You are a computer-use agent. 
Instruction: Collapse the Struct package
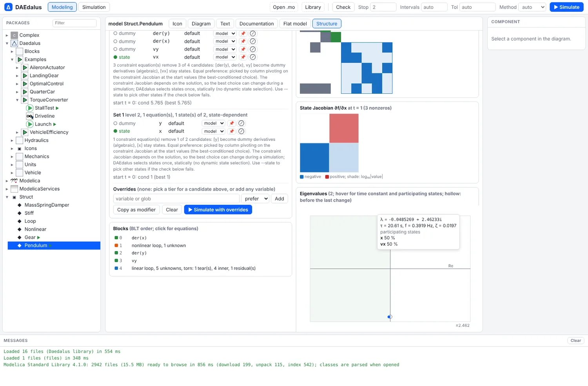click(x=7, y=197)
